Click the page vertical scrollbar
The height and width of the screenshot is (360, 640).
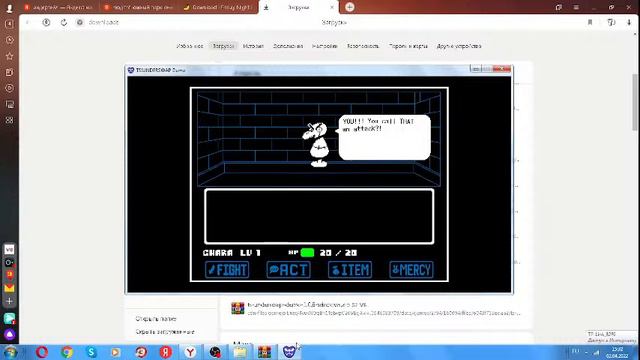coord(635,102)
